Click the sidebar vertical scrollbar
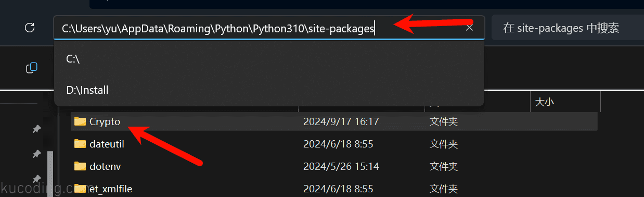The width and height of the screenshot is (644, 197). [50, 174]
